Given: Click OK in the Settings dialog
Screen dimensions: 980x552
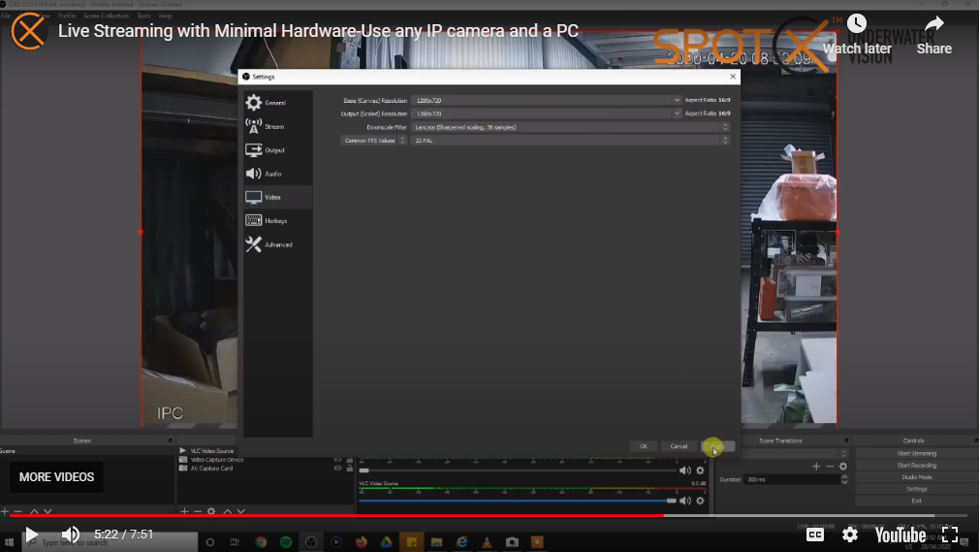Looking at the screenshot, I should point(643,446).
